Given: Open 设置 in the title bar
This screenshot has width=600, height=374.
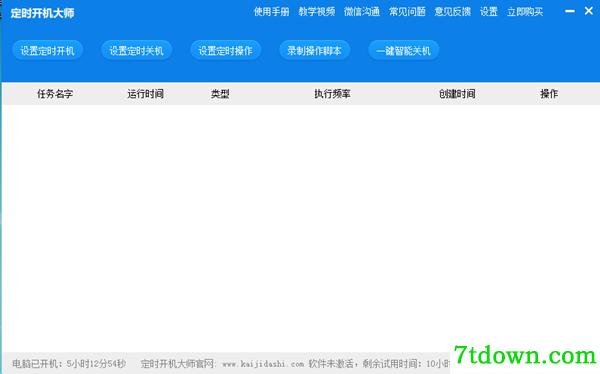Looking at the screenshot, I should [x=489, y=12].
